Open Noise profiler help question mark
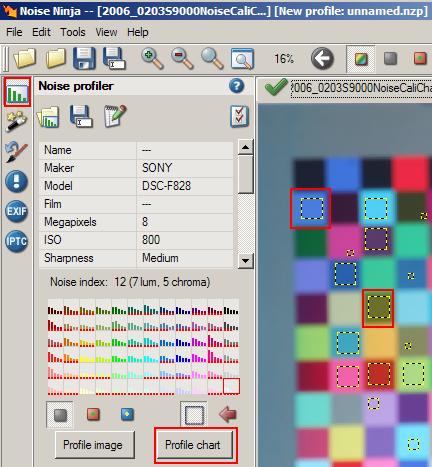 (x=236, y=86)
